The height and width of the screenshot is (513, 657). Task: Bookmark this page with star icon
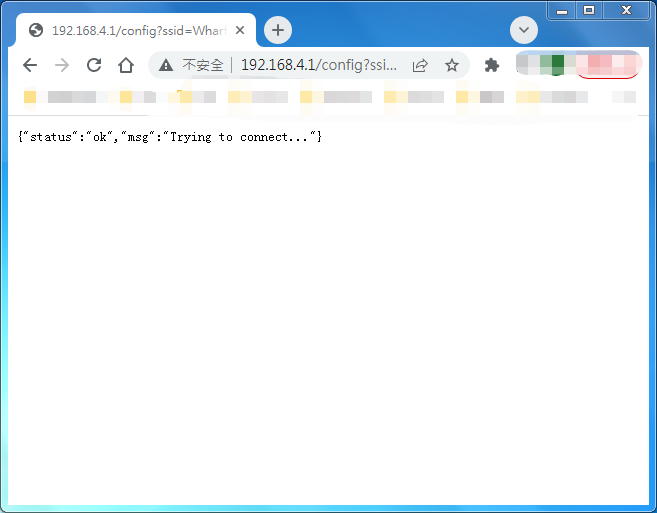pos(452,65)
